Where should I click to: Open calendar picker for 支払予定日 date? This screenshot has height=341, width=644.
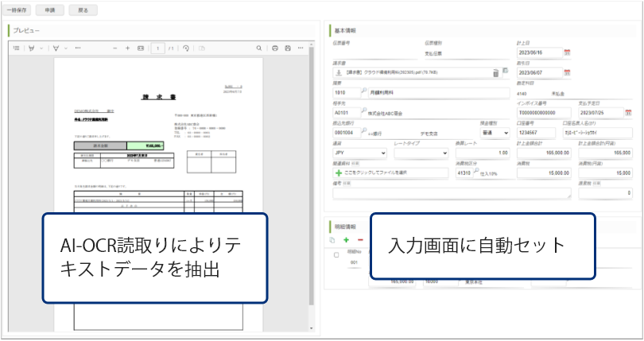point(628,112)
